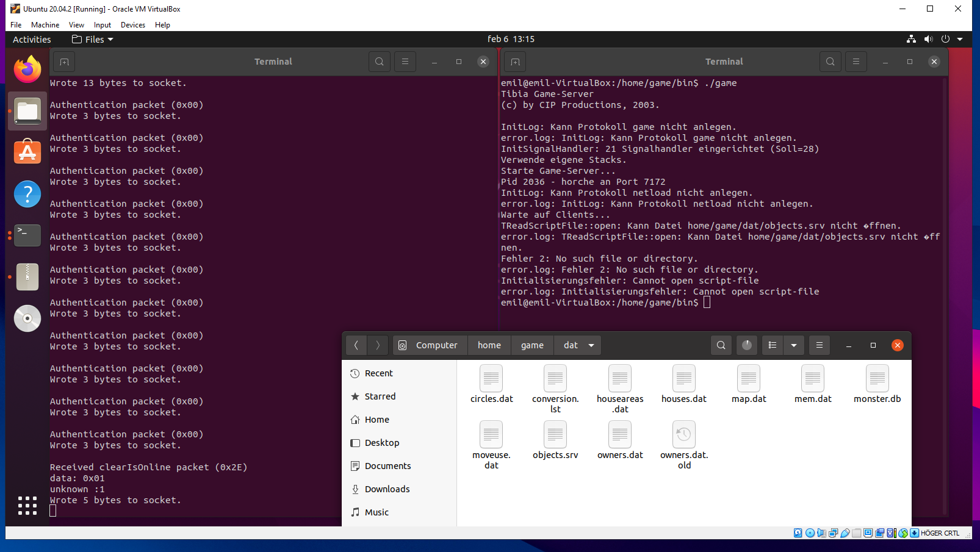980x552 pixels.
Task: Open Archive Manager in the dock
Action: click(x=27, y=277)
